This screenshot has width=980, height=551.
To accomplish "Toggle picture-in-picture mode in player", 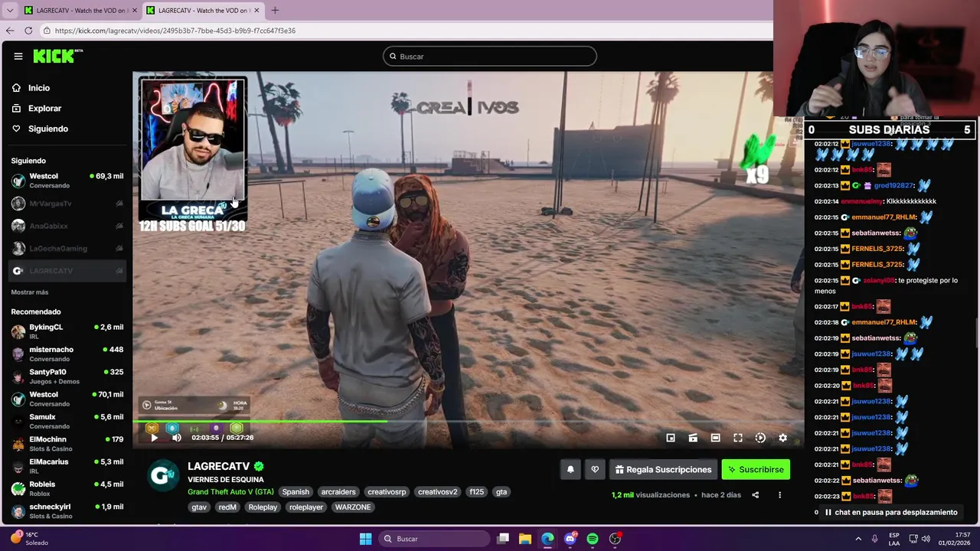I will pos(671,438).
